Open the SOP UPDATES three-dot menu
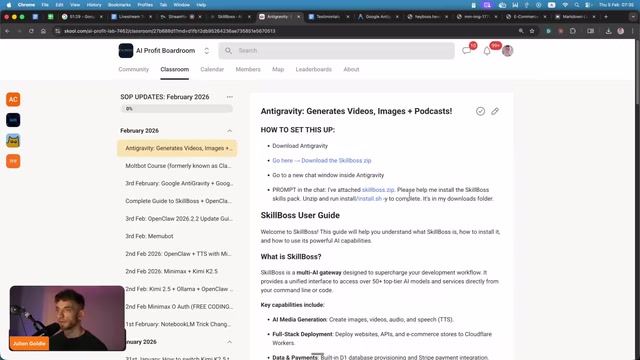The image size is (640, 360). coord(230,97)
